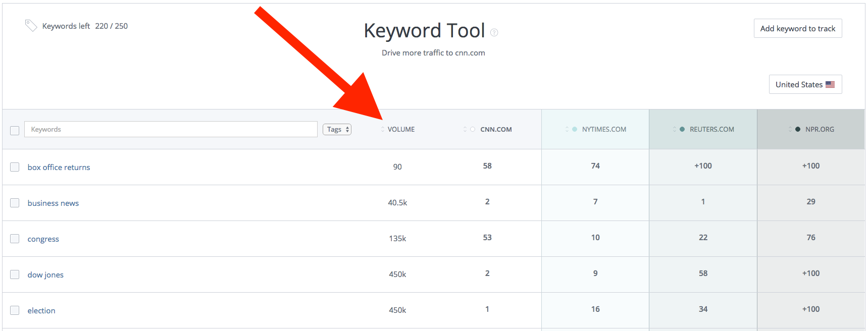The image size is (868, 331).
Task: Open the business news keyword
Action: (x=53, y=203)
